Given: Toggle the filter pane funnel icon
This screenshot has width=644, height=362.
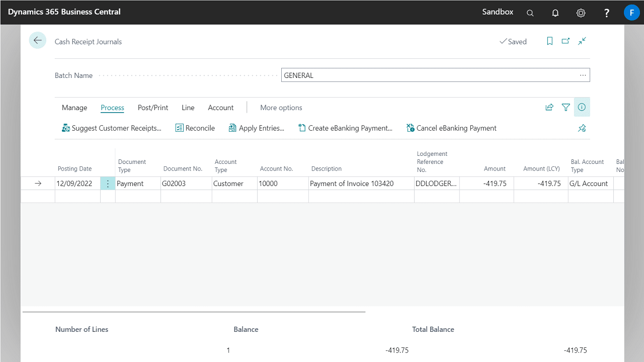Looking at the screenshot, I should coord(566,107).
